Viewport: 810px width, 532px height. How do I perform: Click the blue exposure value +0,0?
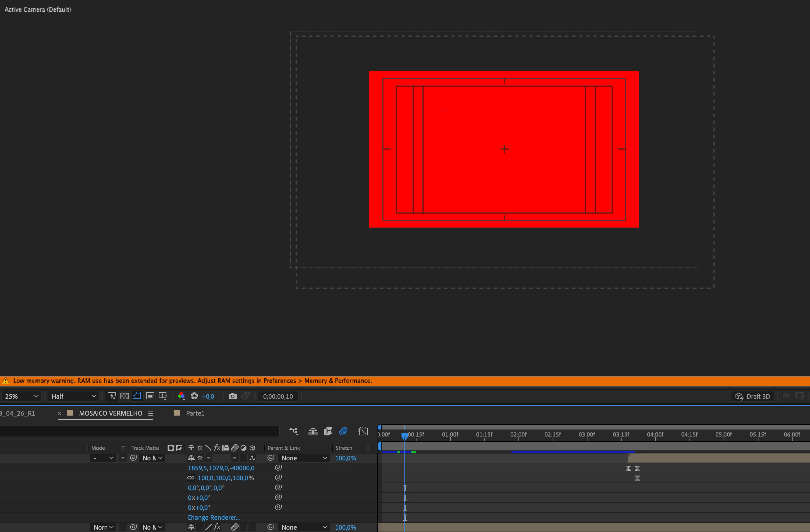208,397
